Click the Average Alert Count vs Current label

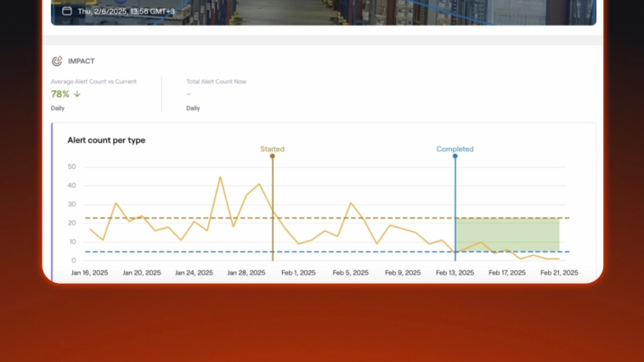pyautogui.click(x=93, y=82)
